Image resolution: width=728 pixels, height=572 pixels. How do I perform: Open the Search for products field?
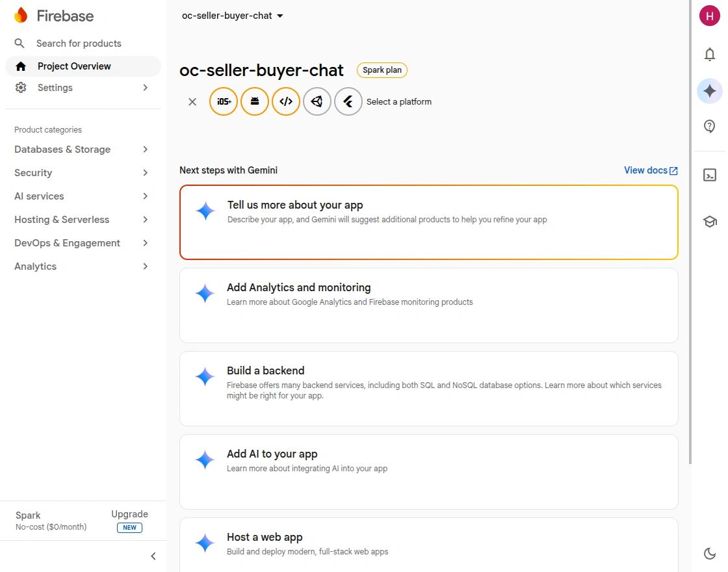tap(79, 43)
